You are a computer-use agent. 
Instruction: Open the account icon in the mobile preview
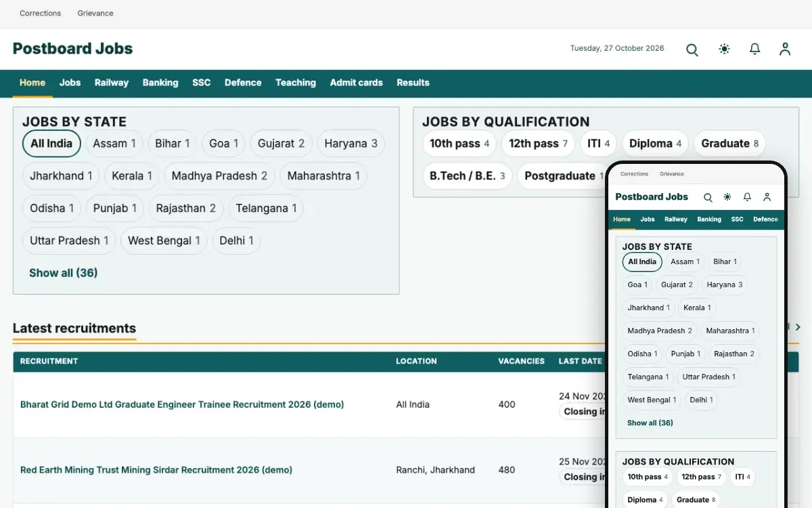(x=767, y=197)
